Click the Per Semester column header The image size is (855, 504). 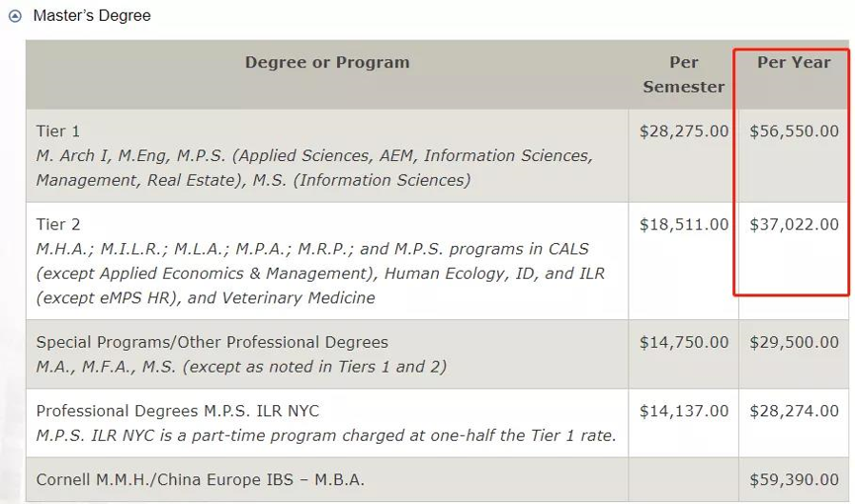684,74
